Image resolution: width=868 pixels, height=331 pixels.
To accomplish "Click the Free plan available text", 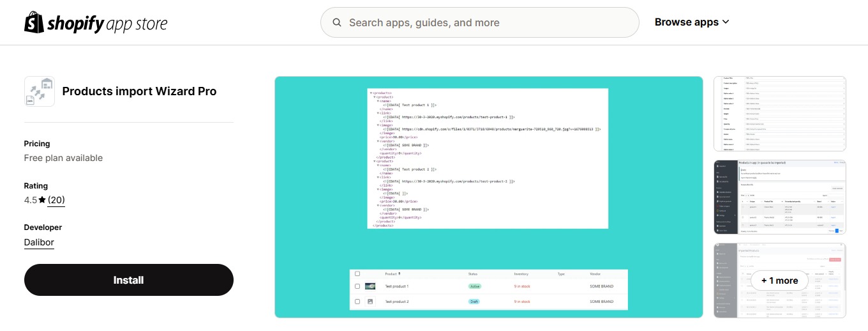I will (x=63, y=158).
